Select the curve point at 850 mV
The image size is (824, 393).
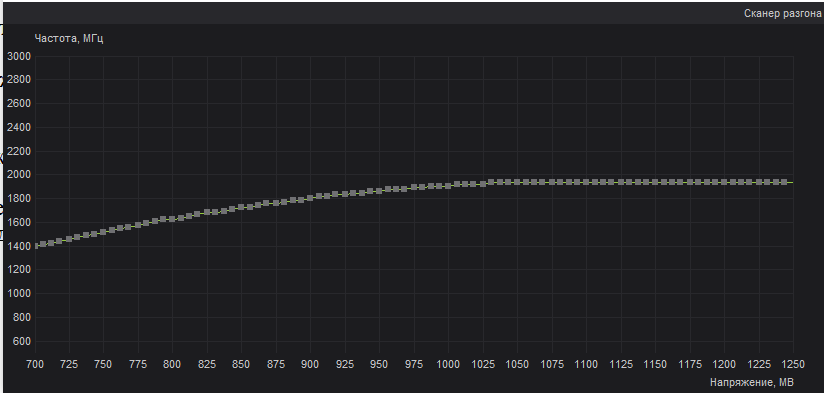click(x=241, y=207)
